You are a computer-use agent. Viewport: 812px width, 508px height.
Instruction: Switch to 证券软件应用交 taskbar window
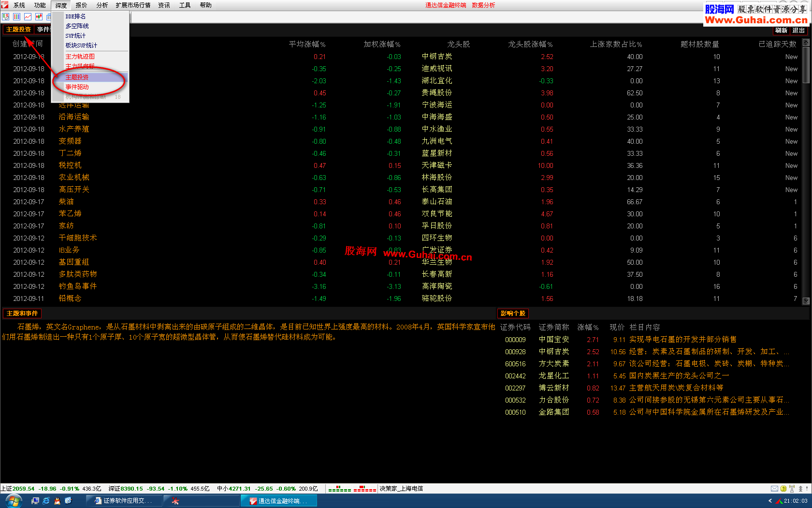click(124, 501)
